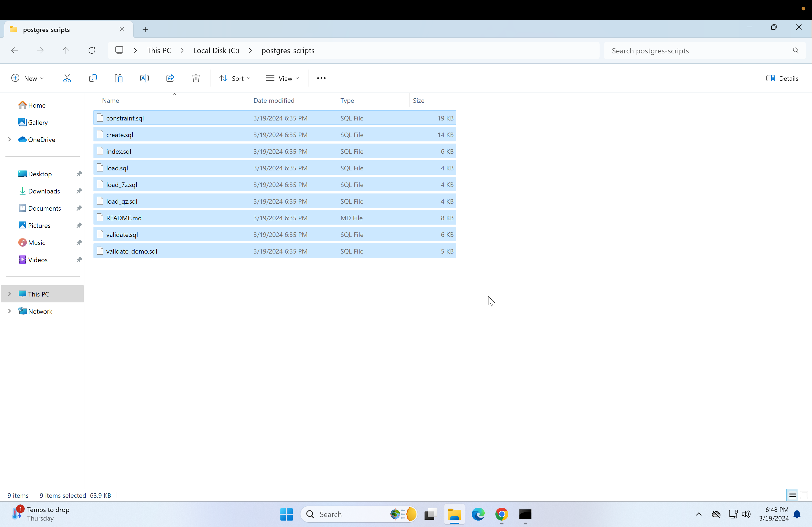Open See more ellipsis menu
The height and width of the screenshot is (527, 812).
pos(321,78)
